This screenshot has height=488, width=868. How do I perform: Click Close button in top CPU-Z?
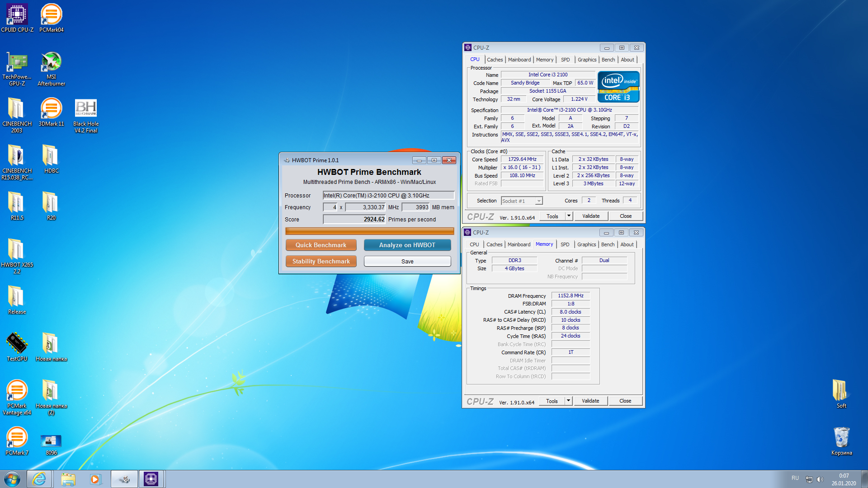626,216
